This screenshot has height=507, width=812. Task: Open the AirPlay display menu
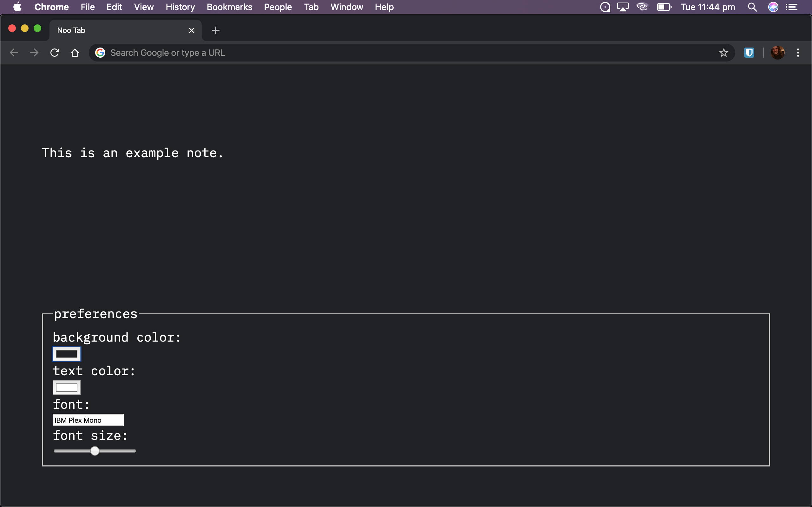[x=623, y=7]
